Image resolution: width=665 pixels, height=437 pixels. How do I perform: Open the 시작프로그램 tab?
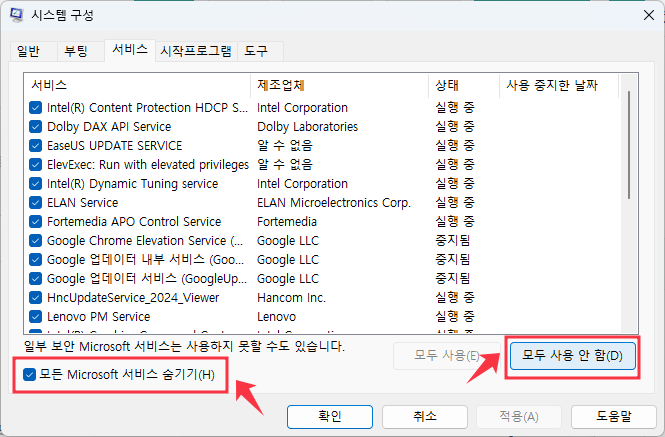[196, 51]
